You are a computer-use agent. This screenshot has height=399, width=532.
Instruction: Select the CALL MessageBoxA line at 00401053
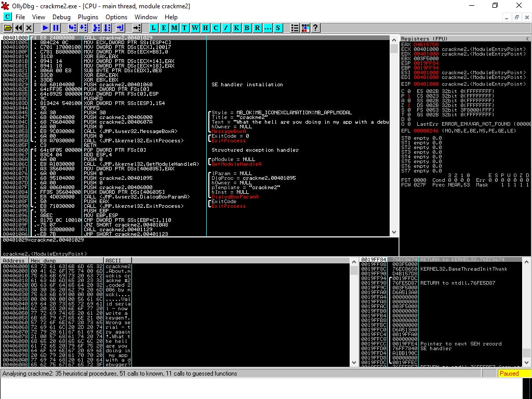(195, 131)
